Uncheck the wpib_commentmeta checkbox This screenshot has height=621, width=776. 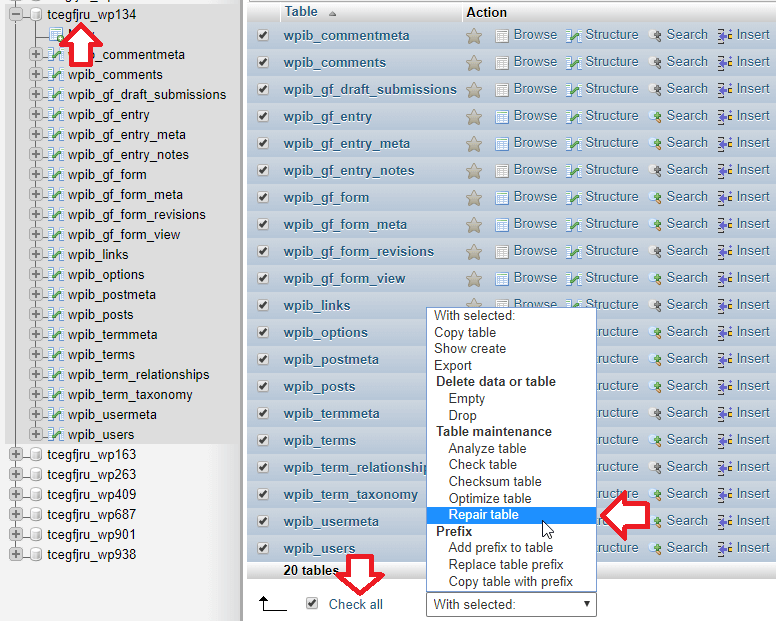[x=263, y=35]
